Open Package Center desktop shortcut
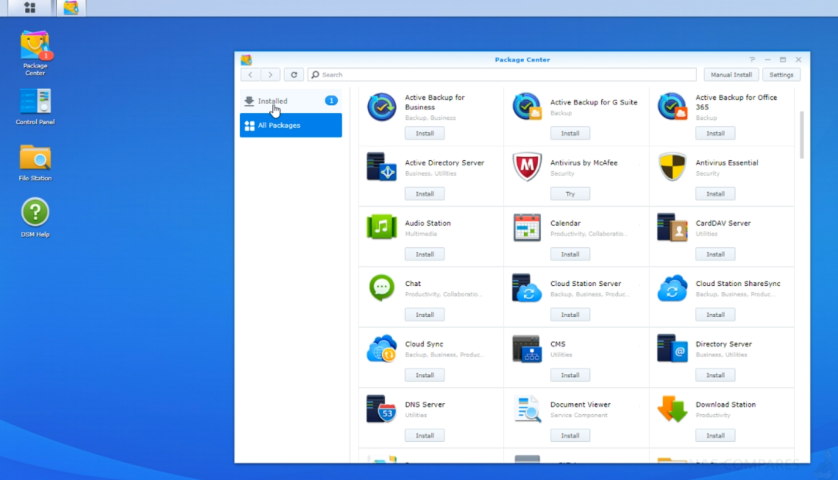 (35, 52)
